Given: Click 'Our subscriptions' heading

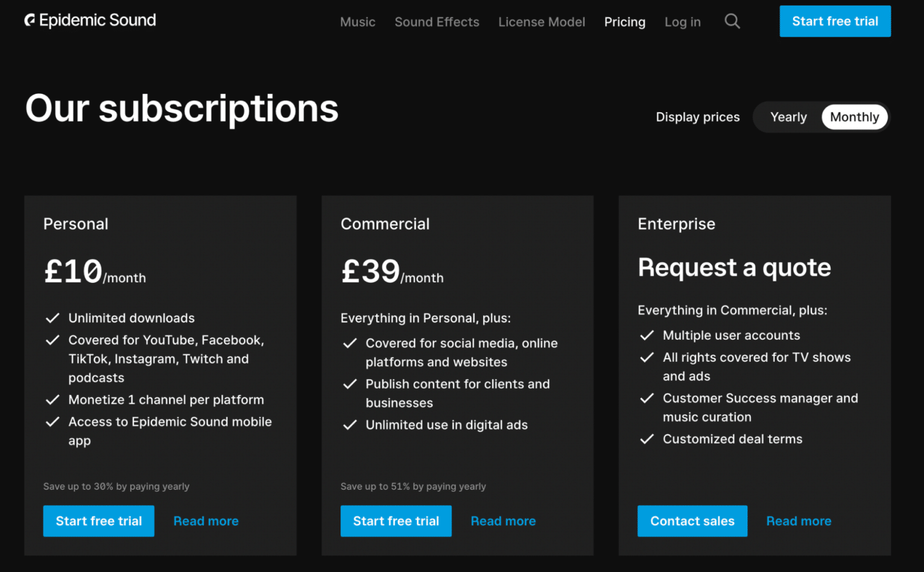Looking at the screenshot, I should (182, 108).
